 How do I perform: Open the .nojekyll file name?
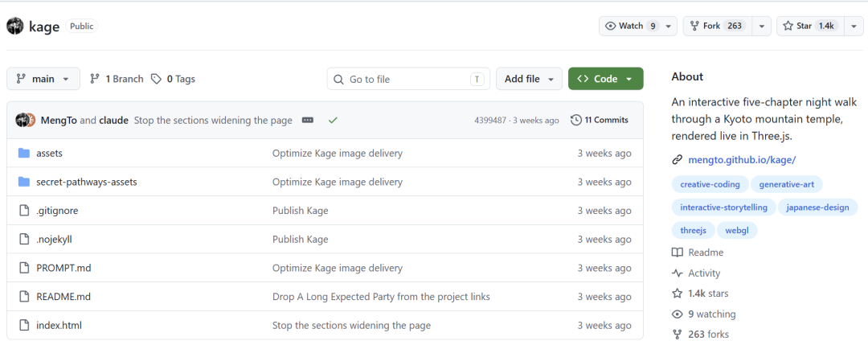point(55,240)
